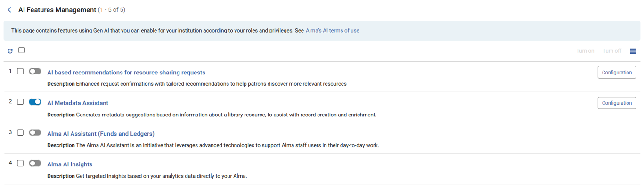Open Alma AI Assistant (Funds and Ledgers)
644x189 pixels.
[101, 134]
